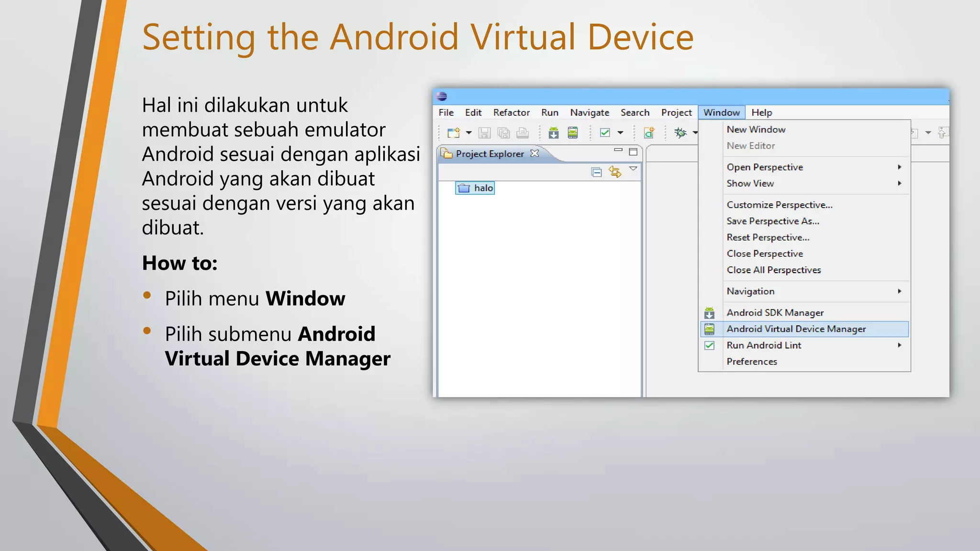
Task: Open the Project Explorer view menu triangle
Action: click(x=633, y=168)
